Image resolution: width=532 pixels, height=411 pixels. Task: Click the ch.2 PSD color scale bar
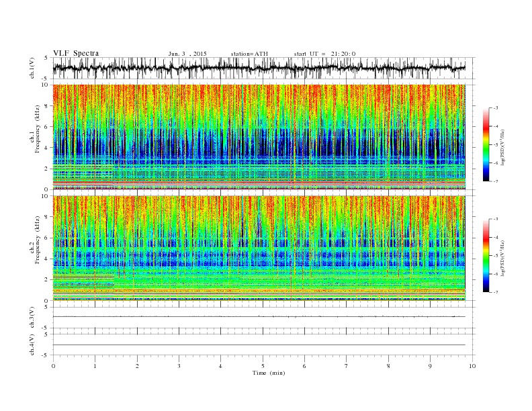pyautogui.click(x=486, y=255)
